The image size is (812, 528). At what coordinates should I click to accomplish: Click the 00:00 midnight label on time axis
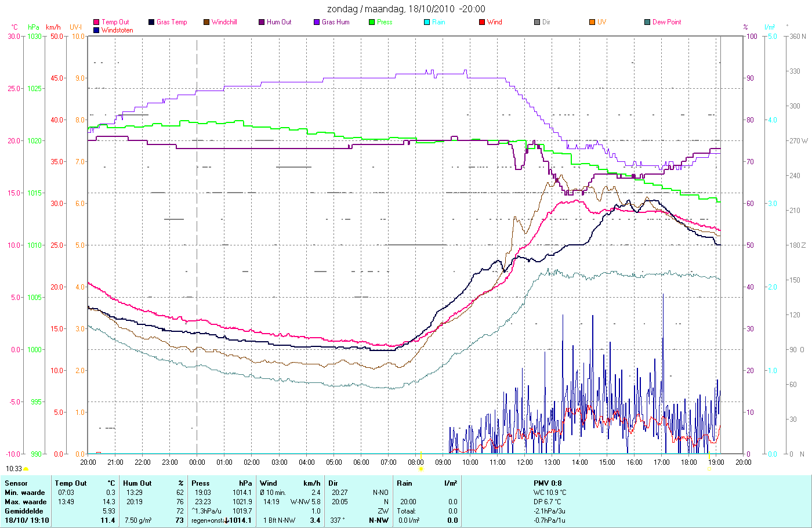pos(197,462)
